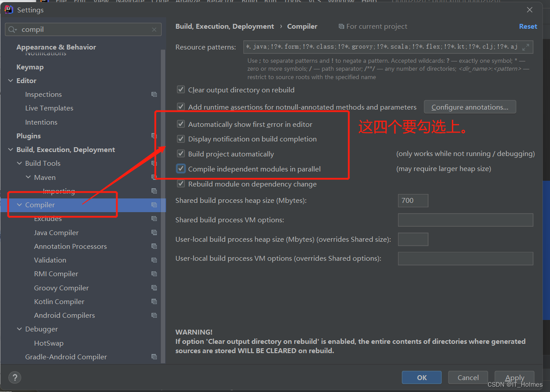Click the Configure annotations... button

point(470,107)
